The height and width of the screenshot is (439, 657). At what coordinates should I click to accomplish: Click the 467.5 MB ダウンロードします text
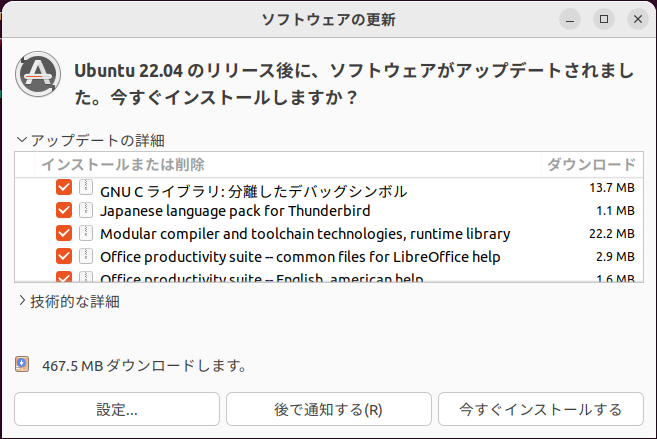point(145,366)
